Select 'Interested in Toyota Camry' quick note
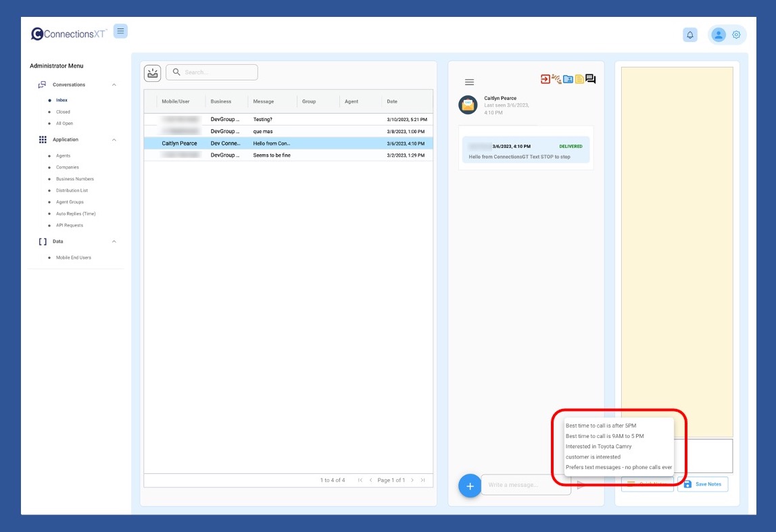Image resolution: width=776 pixels, height=532 pixels. pos(598,447)
